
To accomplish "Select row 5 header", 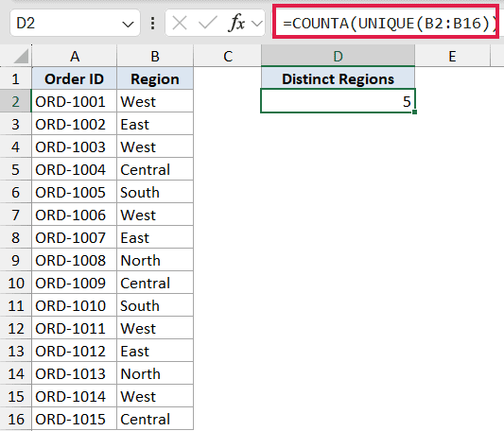I will coord(16,169).
